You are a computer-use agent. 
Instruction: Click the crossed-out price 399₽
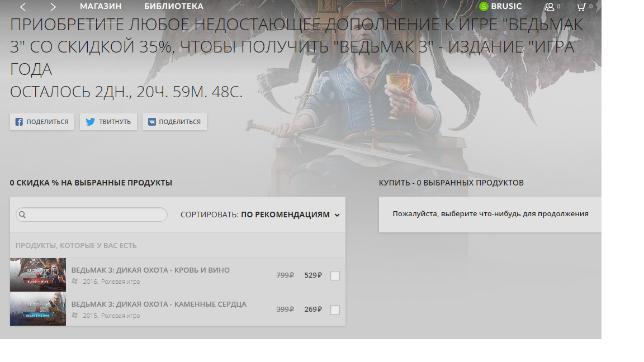click(x=285, y=309)
